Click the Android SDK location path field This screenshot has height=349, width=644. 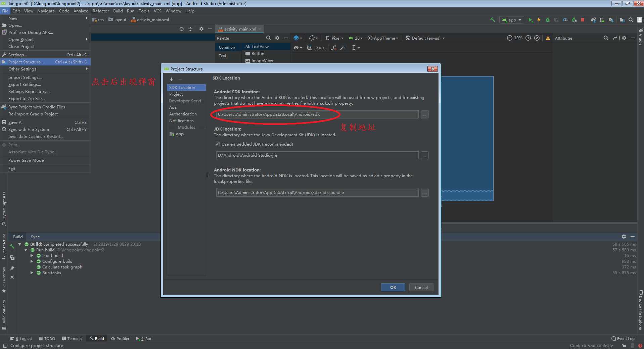click(x=317, y=114)
